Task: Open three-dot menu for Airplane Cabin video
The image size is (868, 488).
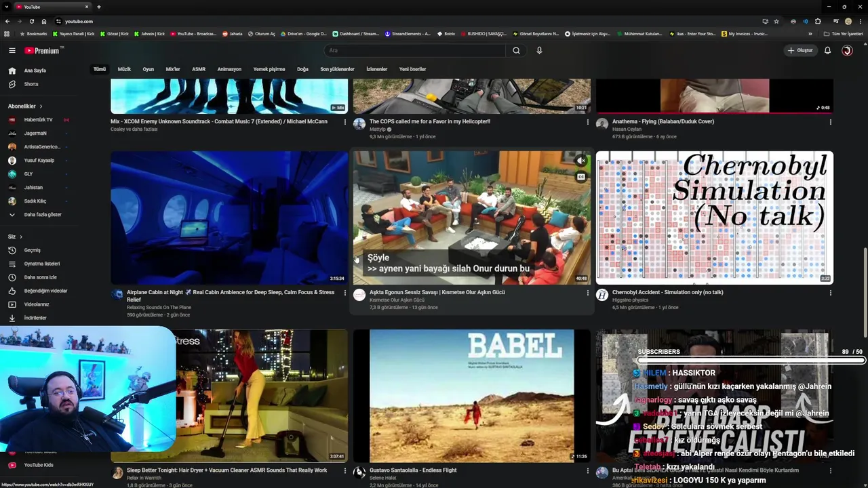Action: click(344, 293)
